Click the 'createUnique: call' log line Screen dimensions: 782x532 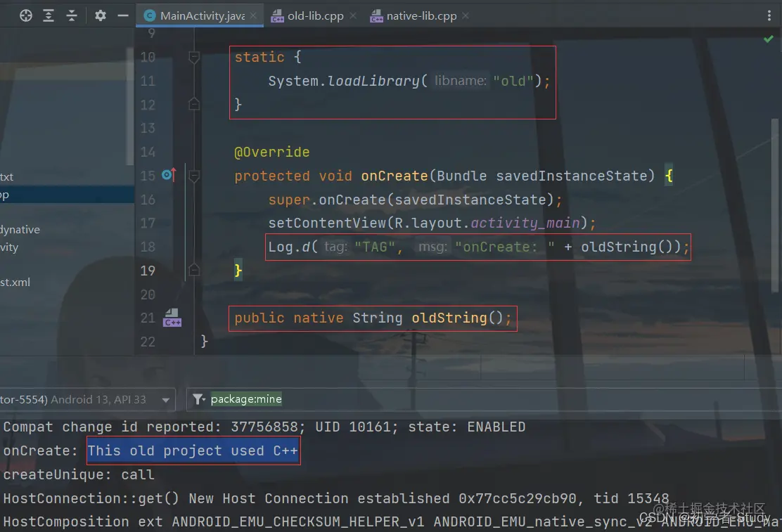pos(79,474)
